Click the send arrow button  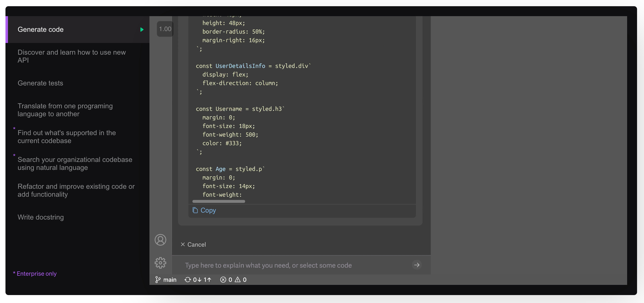pyautogui.click(x=417, y=265)
